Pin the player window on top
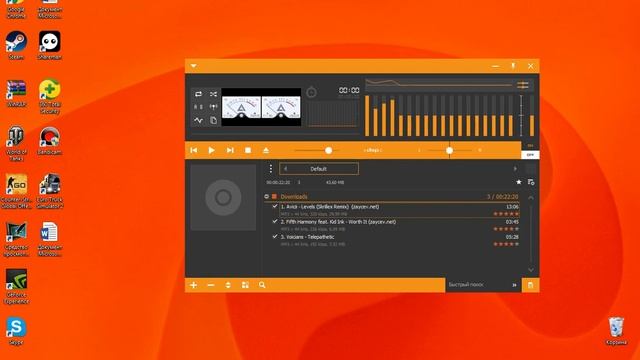Screen dimensions: 640x360 pos(513,66)
